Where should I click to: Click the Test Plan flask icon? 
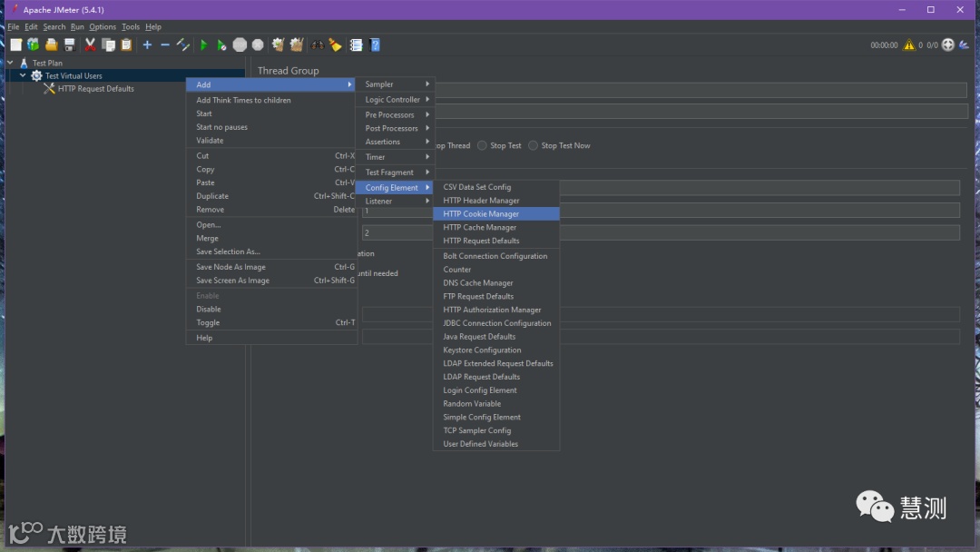[24, 64]
